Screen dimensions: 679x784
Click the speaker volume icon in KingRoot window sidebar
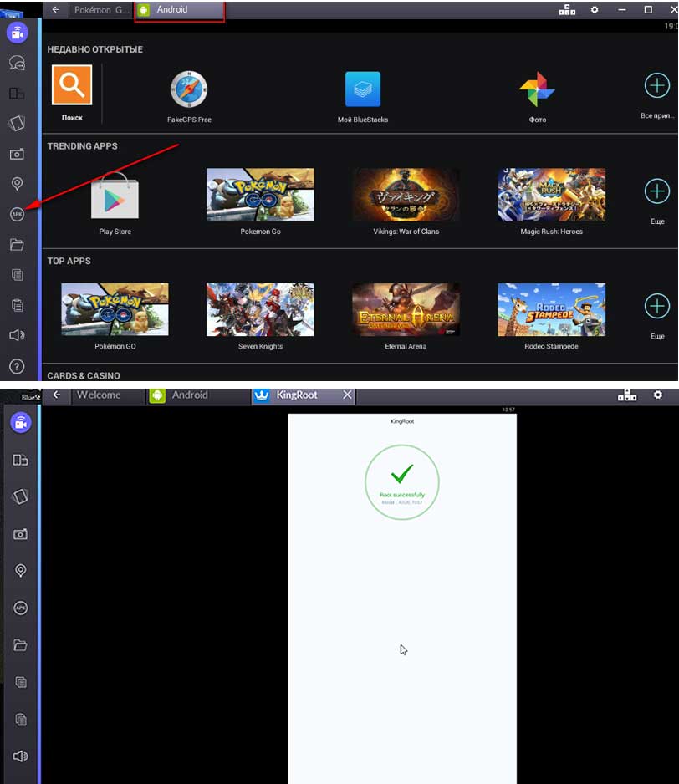pyautogui.click(x=21, y=756)
